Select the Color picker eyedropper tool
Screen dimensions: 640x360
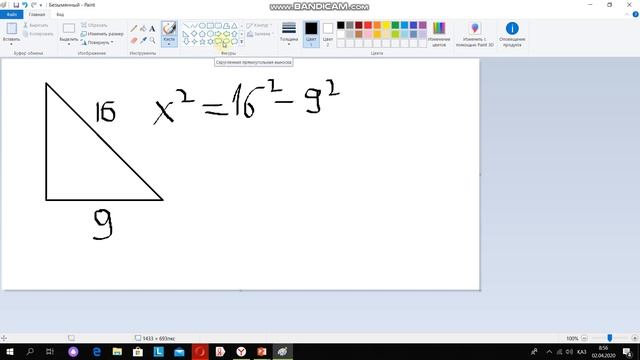point(143,40)
